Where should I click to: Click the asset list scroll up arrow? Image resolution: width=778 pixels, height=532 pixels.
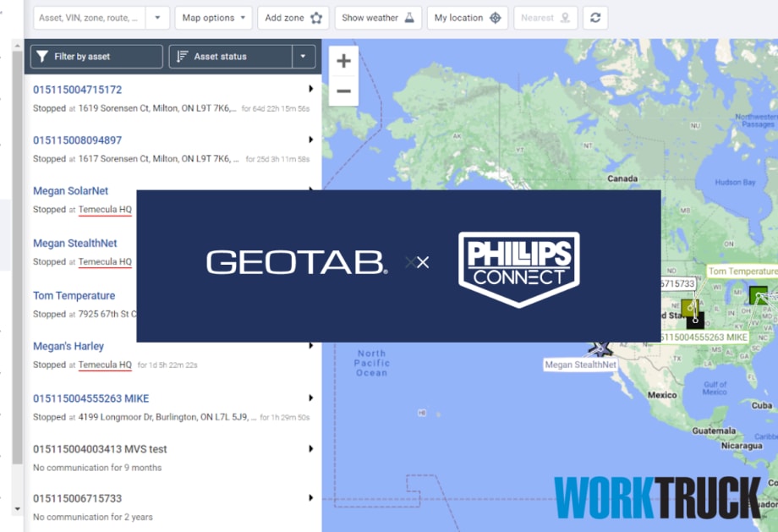pyautogui.click(x=18, y=46)
